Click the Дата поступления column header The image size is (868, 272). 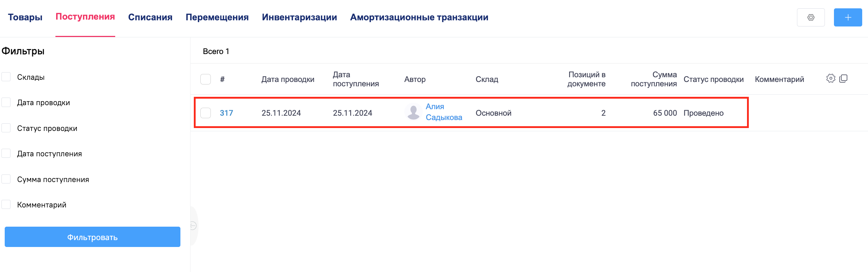point(356,79)
